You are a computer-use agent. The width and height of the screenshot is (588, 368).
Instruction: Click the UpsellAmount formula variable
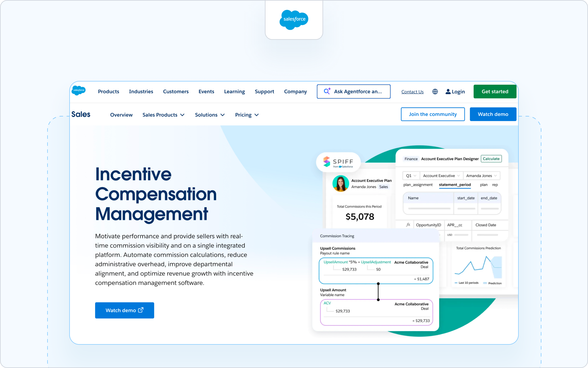(336, 262)
